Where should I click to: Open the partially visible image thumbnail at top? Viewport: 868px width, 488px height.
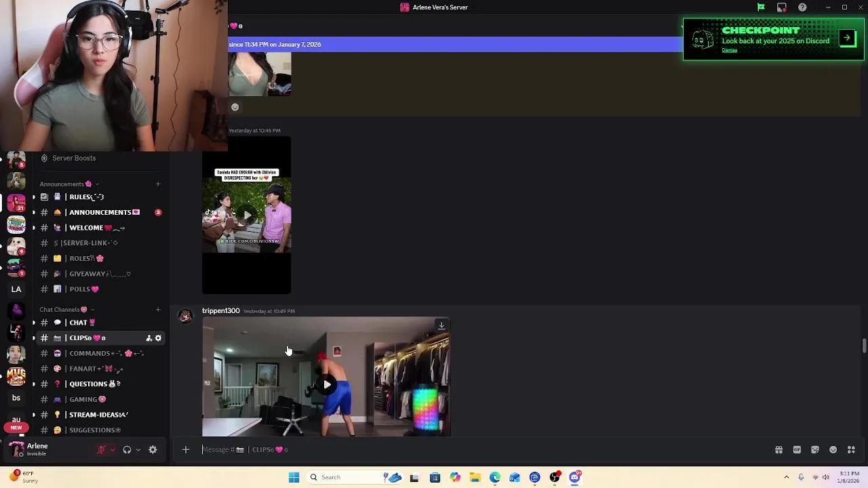(x=260, y=75)
